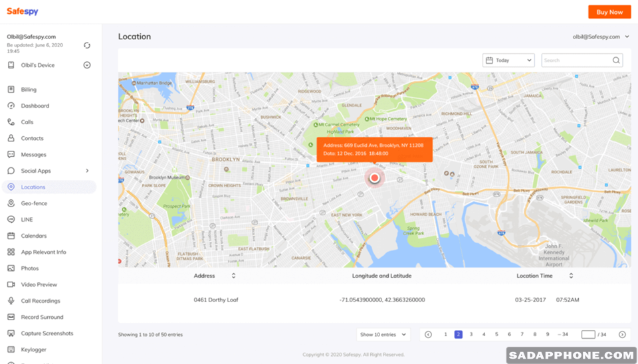The image size is (638, 364).
Task: Go to page 5
Action: (x=496, y=334)
